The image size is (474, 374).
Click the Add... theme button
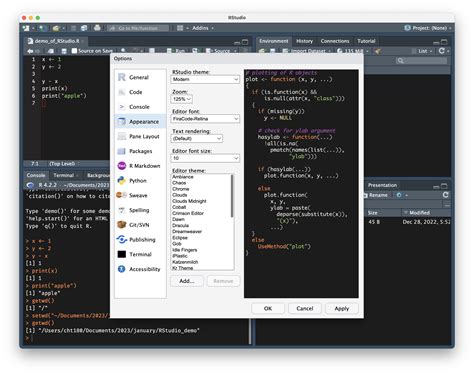187,281
